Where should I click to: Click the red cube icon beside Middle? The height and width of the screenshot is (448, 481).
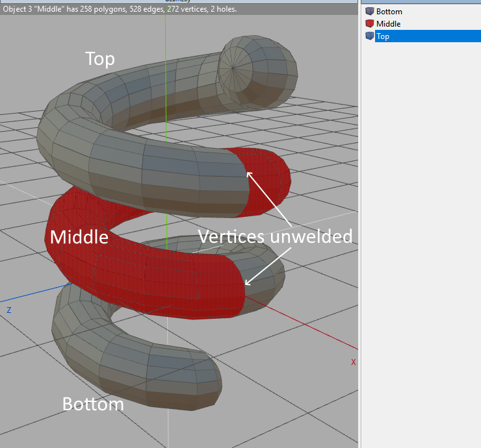(370, 24)
